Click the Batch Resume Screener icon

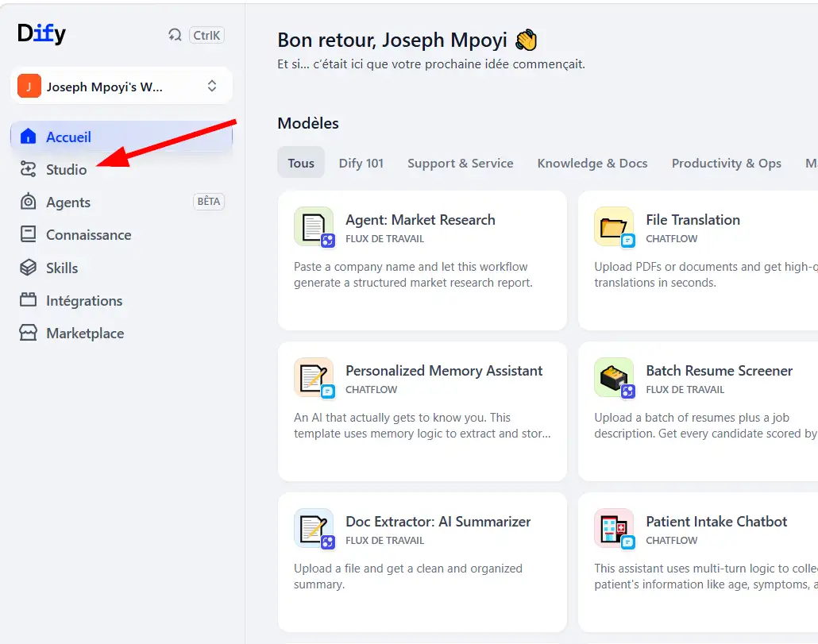pos(614,377)
